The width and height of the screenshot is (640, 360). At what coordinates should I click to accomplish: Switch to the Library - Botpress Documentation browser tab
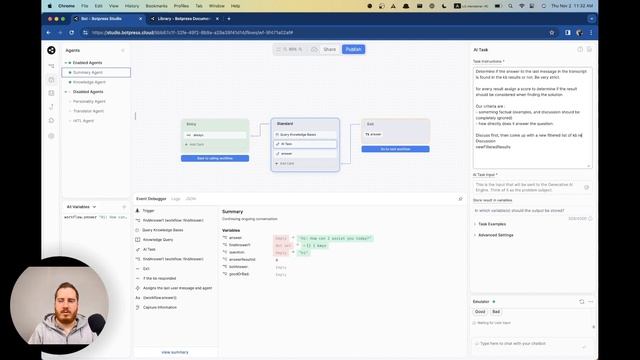[x=184, y=19]
